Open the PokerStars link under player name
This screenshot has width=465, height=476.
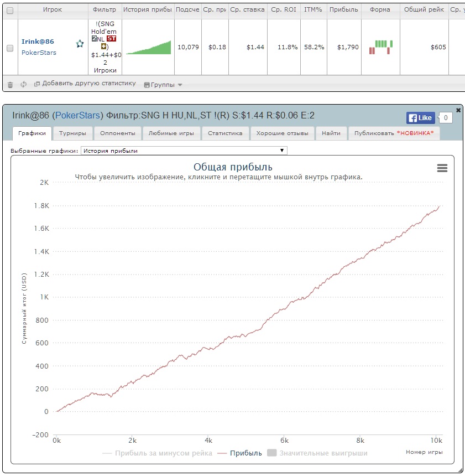39,53
